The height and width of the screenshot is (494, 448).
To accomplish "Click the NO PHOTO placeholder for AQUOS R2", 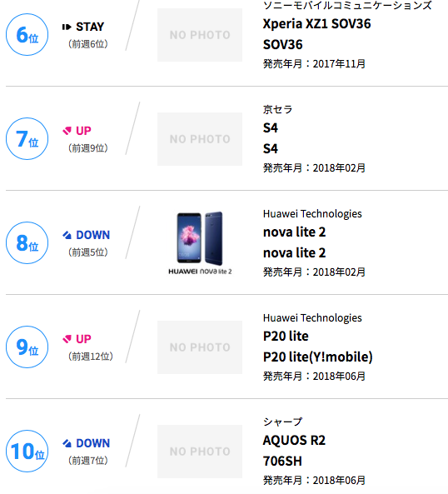I will click(x=200, y=452).
